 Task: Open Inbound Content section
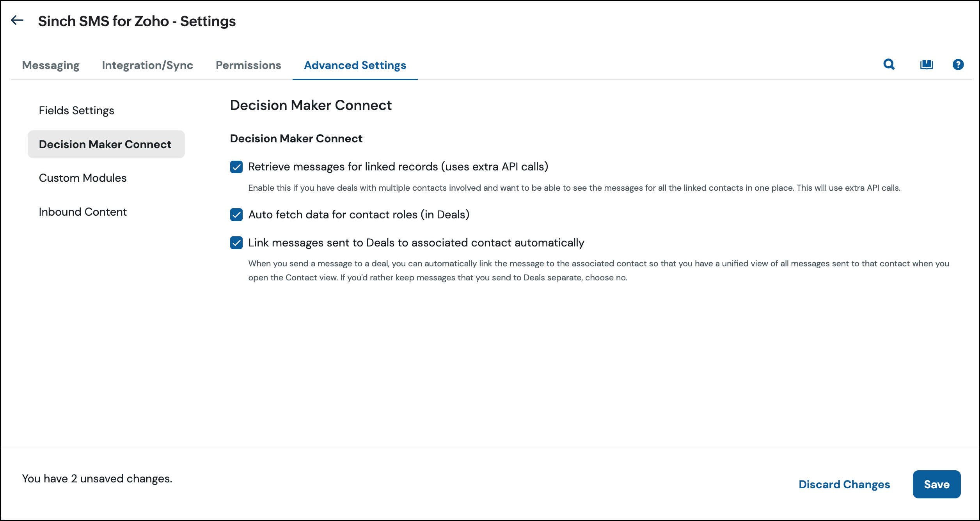tap(83, 212)
